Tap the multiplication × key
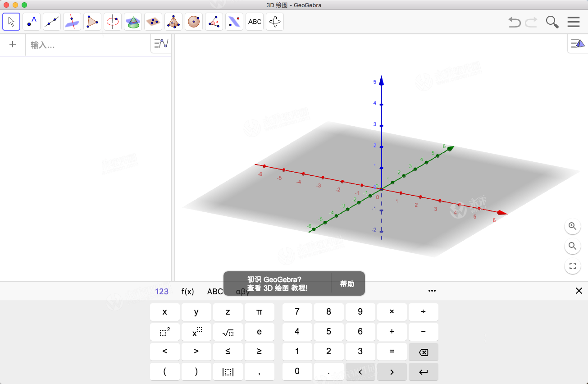 click(392, 312)
